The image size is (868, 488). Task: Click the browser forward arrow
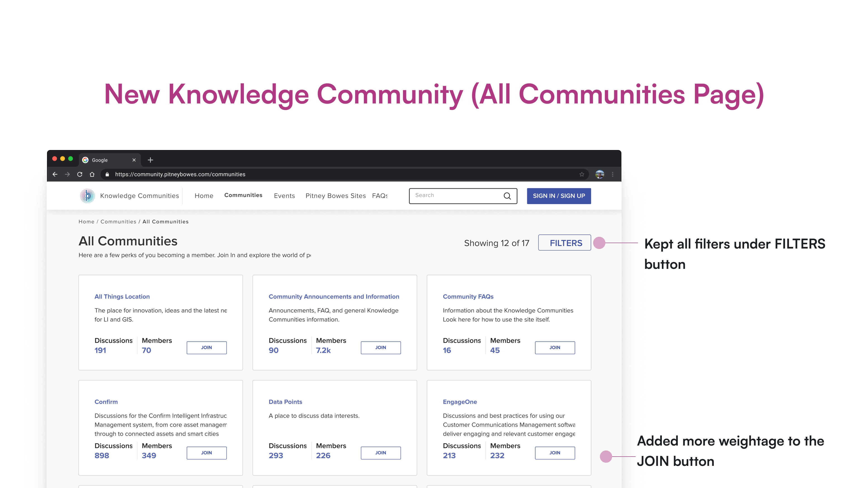[67, 174]
